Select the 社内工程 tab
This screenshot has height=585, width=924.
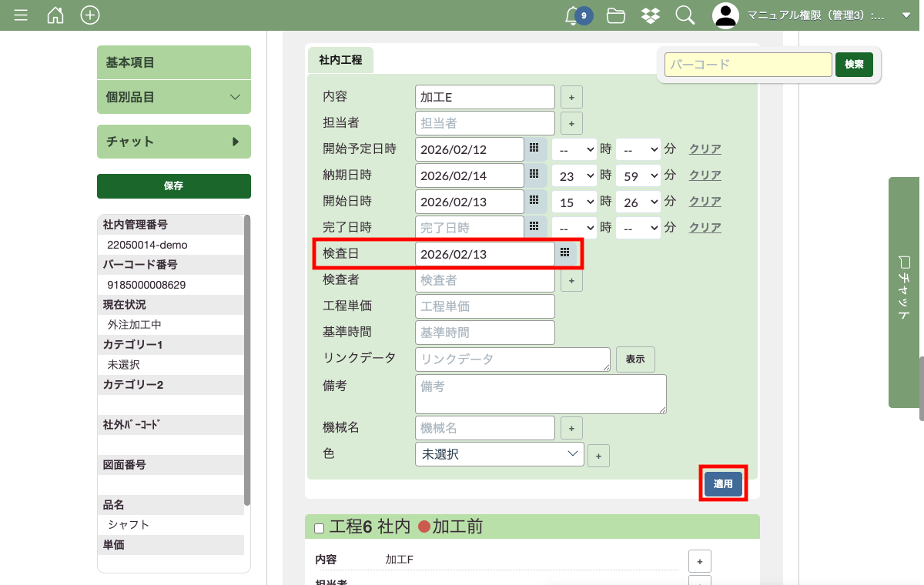pyautogui.click(x=340, y=60)
